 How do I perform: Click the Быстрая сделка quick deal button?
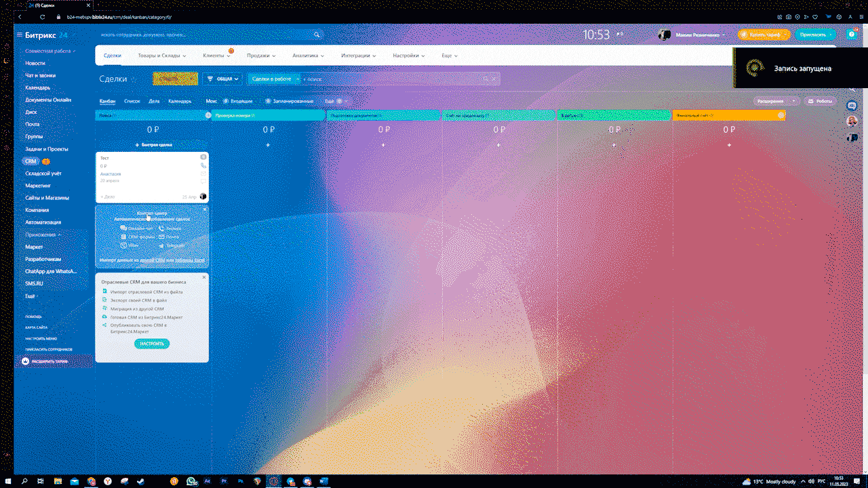coord(153,145)
